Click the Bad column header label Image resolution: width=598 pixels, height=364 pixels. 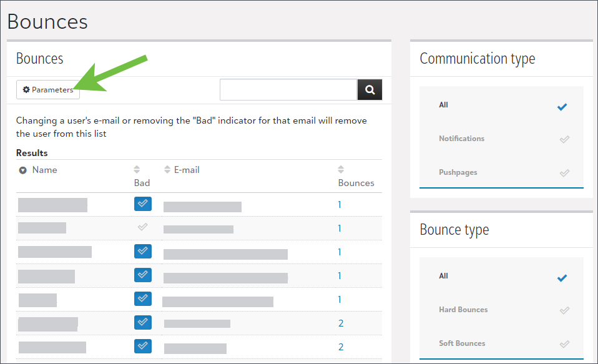pyautogui.click(x=142, y=183)
